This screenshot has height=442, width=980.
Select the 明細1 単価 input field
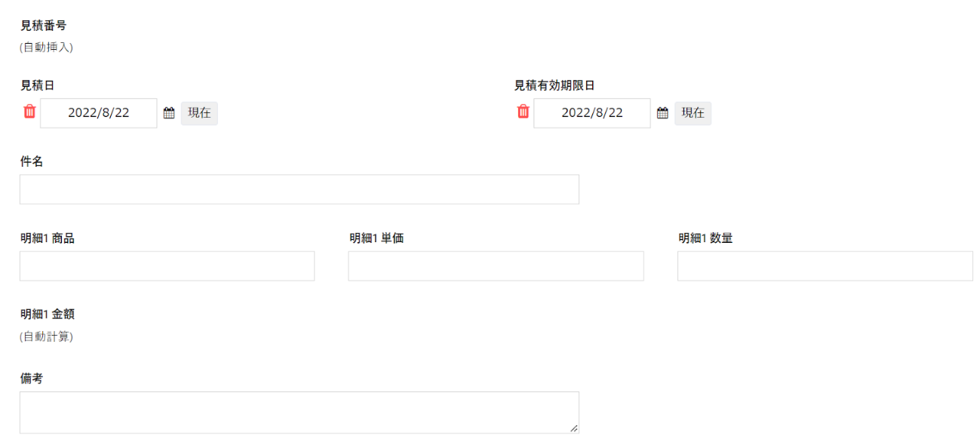tap(496, 266)
